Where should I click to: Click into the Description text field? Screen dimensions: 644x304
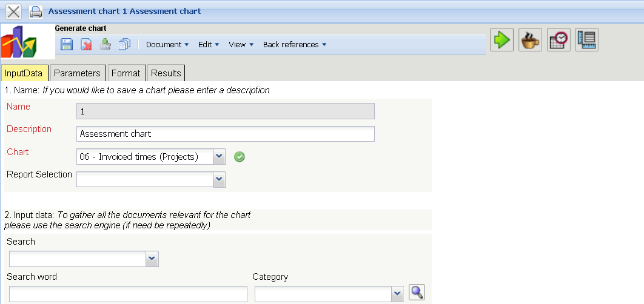tap(226, 134)
